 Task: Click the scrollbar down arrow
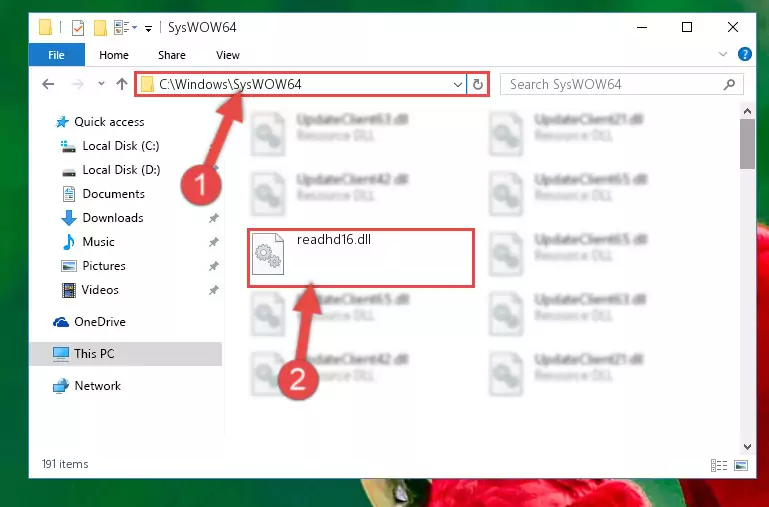(x=747, y=447)
